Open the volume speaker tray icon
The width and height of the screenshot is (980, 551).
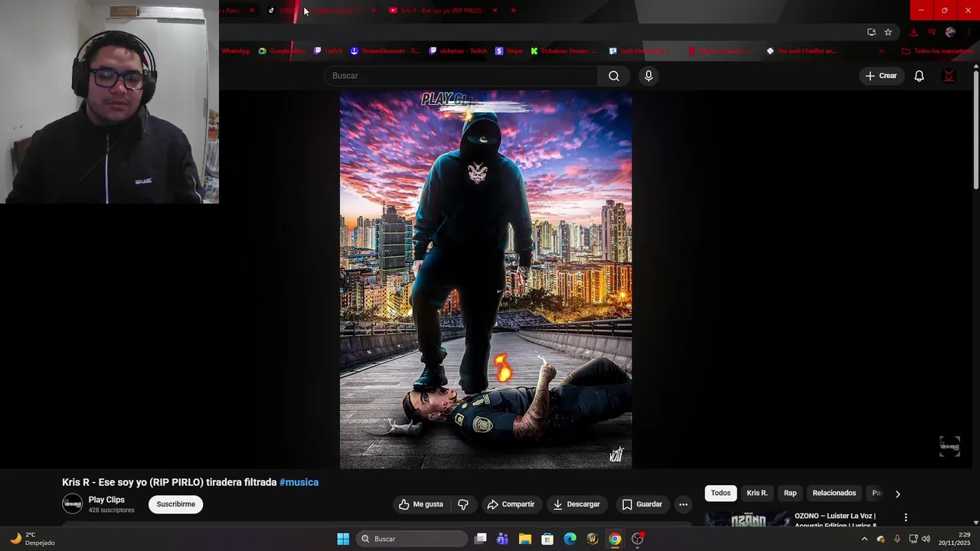pyautogui.click(x=926, y=539)
